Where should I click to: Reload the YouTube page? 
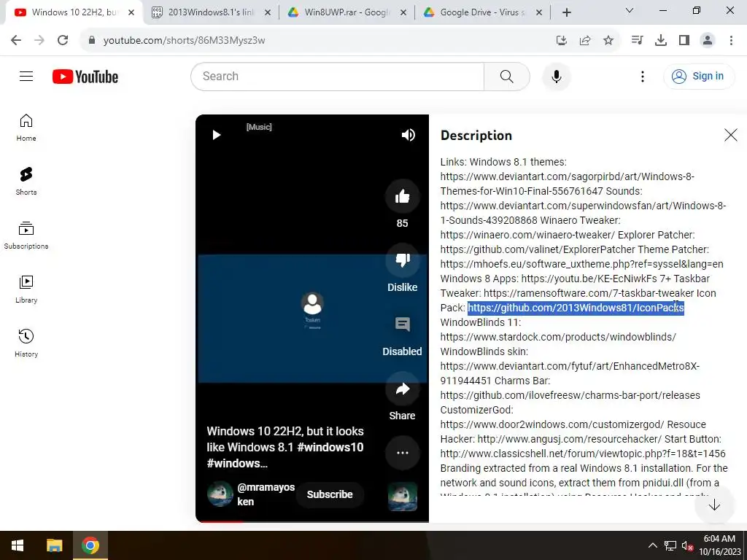click(x=63, y=41)
